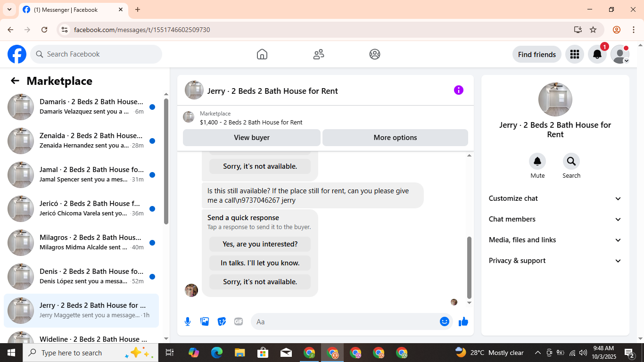Open Windows Start menu

click(11, 353)
